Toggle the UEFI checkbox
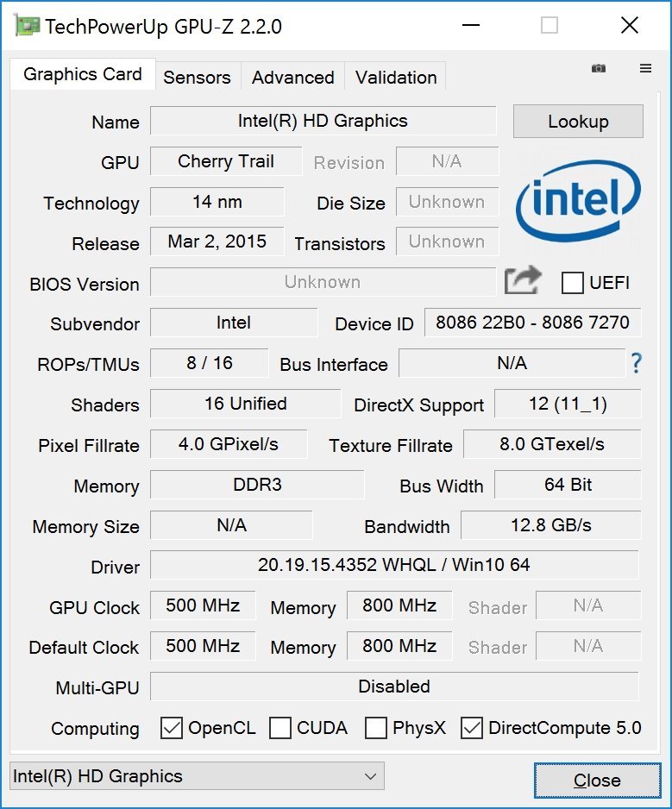672x809 pixels. pos(573,282)
